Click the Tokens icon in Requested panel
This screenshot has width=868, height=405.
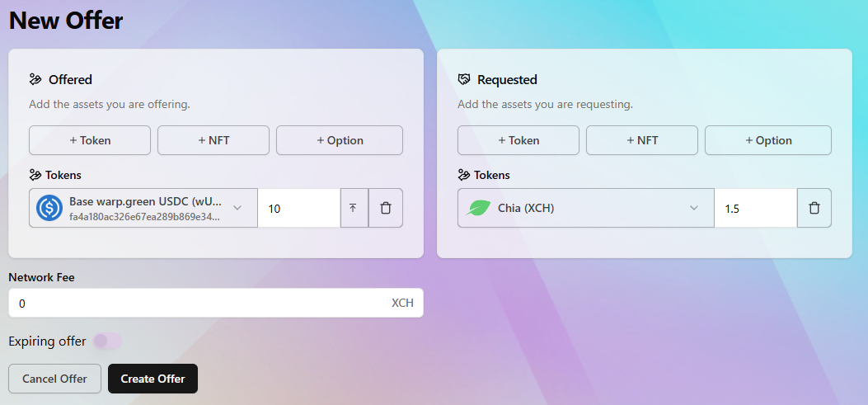[464, 175]
